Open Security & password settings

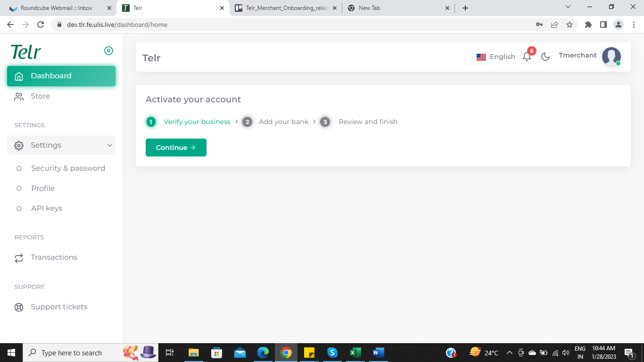point(68,168)
